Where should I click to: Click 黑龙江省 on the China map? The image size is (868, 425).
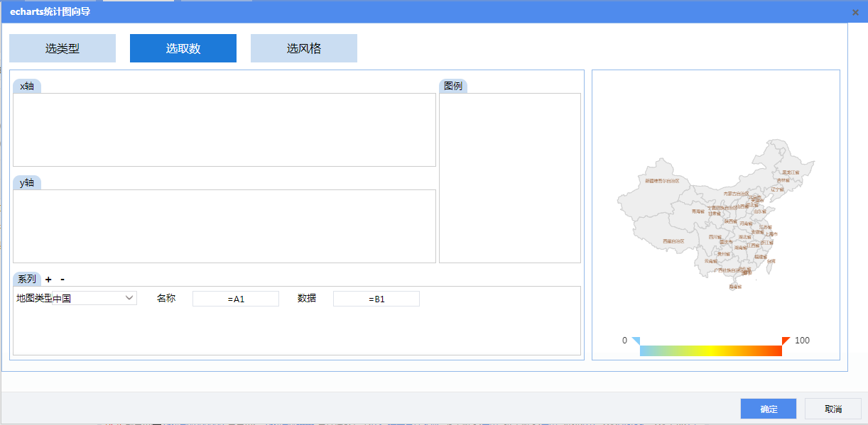coord(790,172)
